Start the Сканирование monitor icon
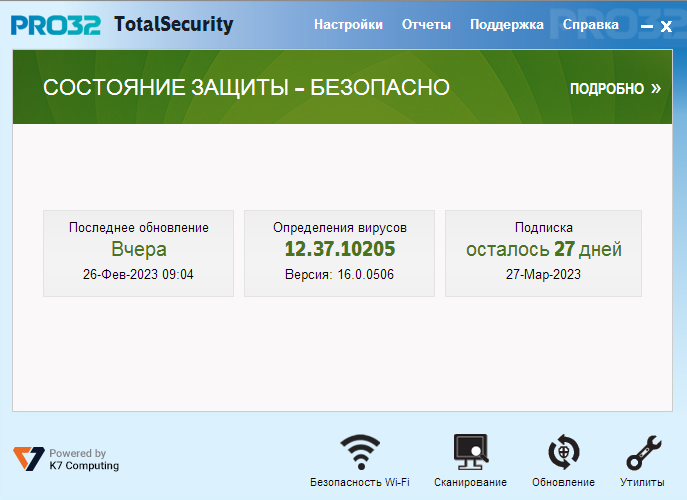The width and height of the screenshot is (687, 500). point(471,452)
